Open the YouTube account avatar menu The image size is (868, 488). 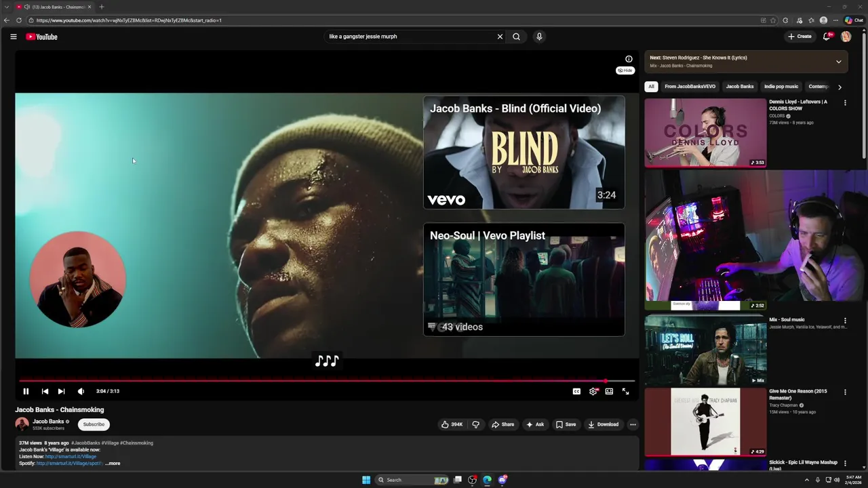(x=846, y=37)
